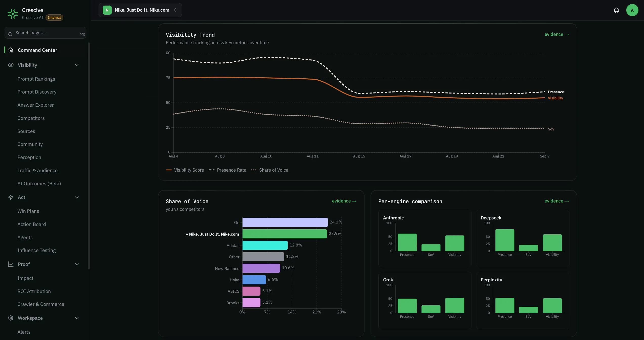Collapse the Proof section chevron

point(77,264)
